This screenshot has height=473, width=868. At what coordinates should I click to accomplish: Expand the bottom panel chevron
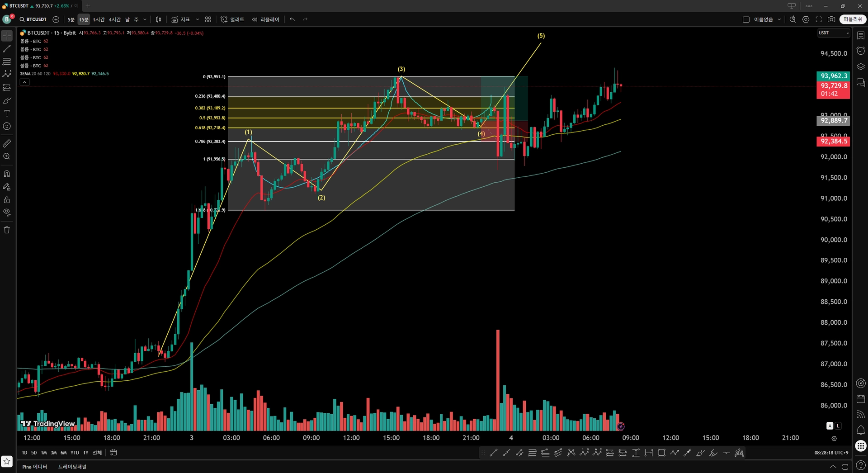833,467
